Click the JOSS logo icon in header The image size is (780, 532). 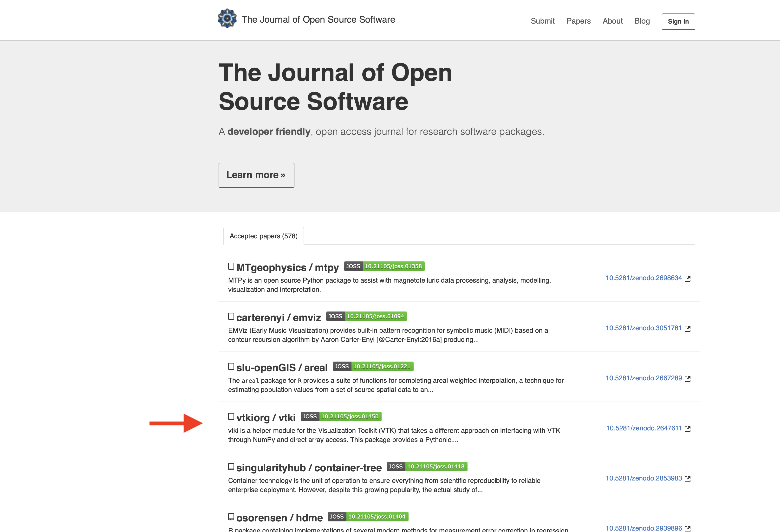[x=227, y=19]
